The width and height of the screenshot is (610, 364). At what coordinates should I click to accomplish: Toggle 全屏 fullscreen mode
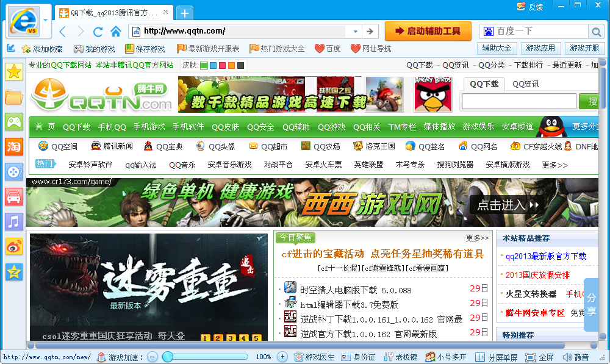539,357
